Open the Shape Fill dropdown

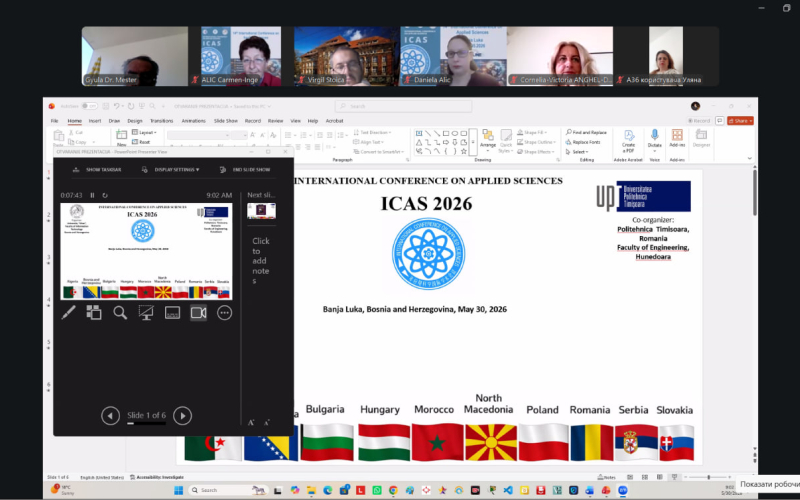point(533,133)
